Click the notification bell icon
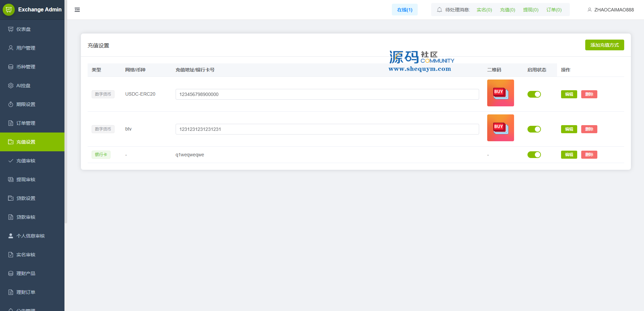This screenshot has height=311, width=644. [439, 10]
